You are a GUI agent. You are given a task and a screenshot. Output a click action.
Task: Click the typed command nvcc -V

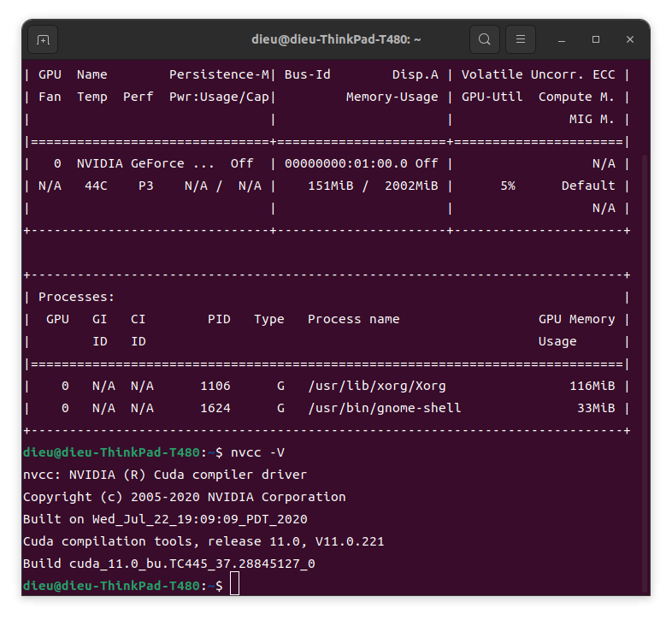click(x=257, y=452)
